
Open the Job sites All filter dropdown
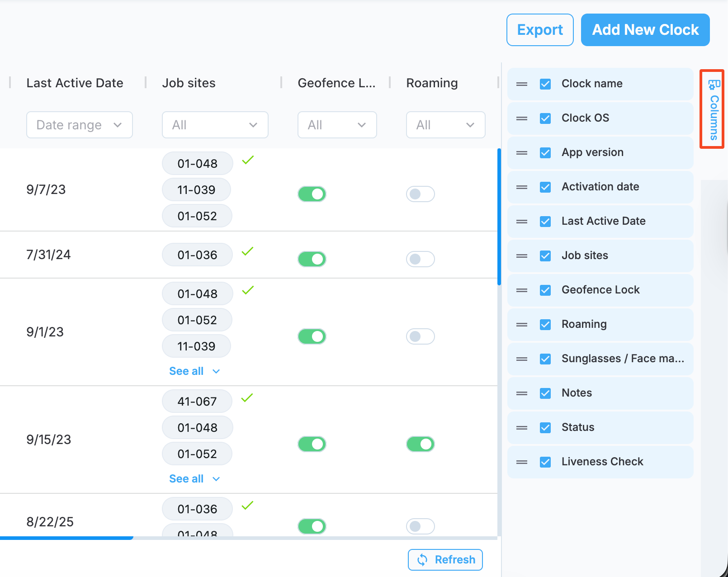[215, 125]
